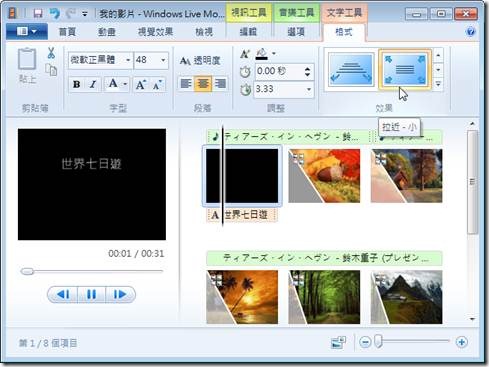Click the Save icon in quick access toolbar
489x367 pixels.
pyautogui.click(x=38, y=13)
